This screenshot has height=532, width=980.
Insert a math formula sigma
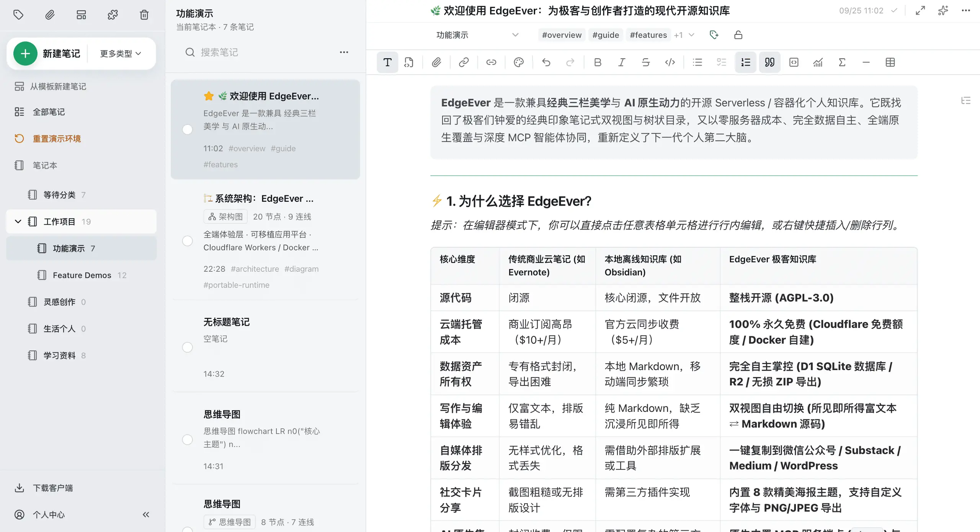click(842, 62)
